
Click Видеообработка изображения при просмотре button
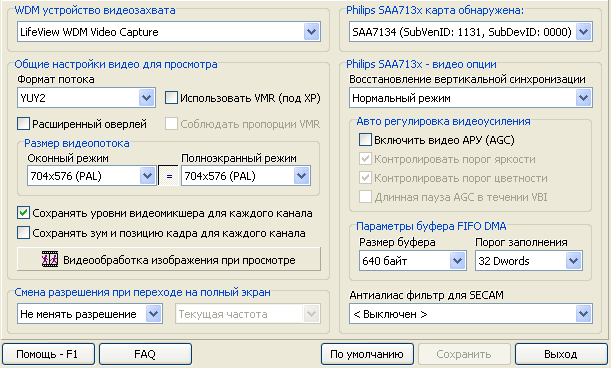coord(169,259)
